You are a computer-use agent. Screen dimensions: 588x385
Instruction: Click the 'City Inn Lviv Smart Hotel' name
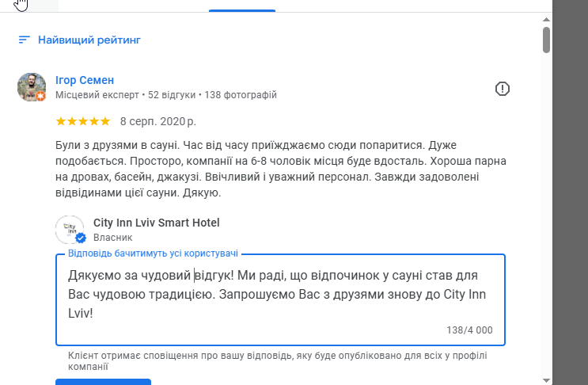(157, 223)
